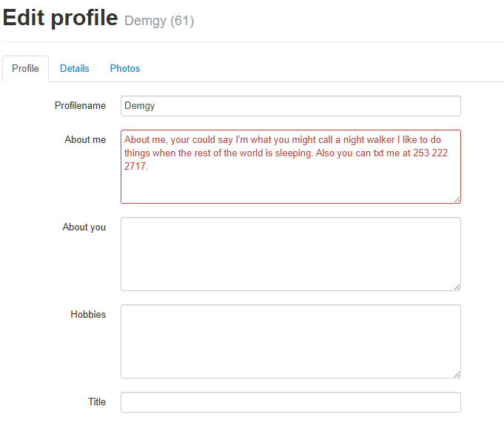The width and height of the screenshot is (504, 423).
Task: Click the Hobbies label text
Action: pyautogui.click(x=88, y=314)
